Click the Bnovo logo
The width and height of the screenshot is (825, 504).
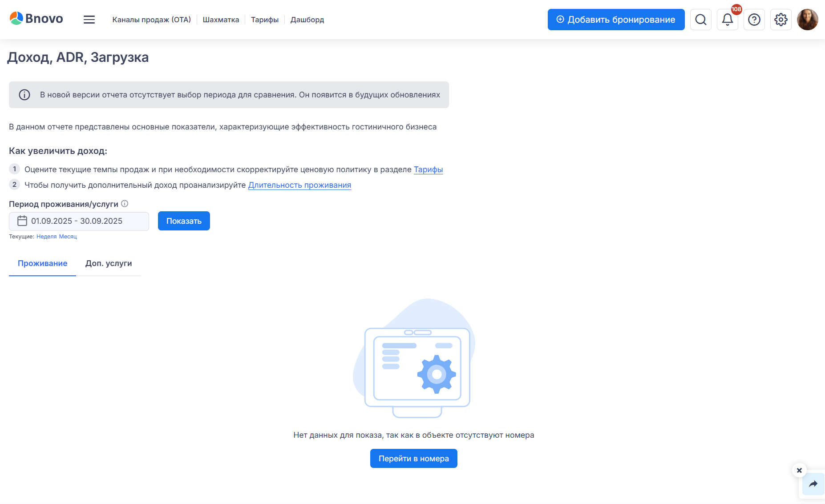coord(36,19)
